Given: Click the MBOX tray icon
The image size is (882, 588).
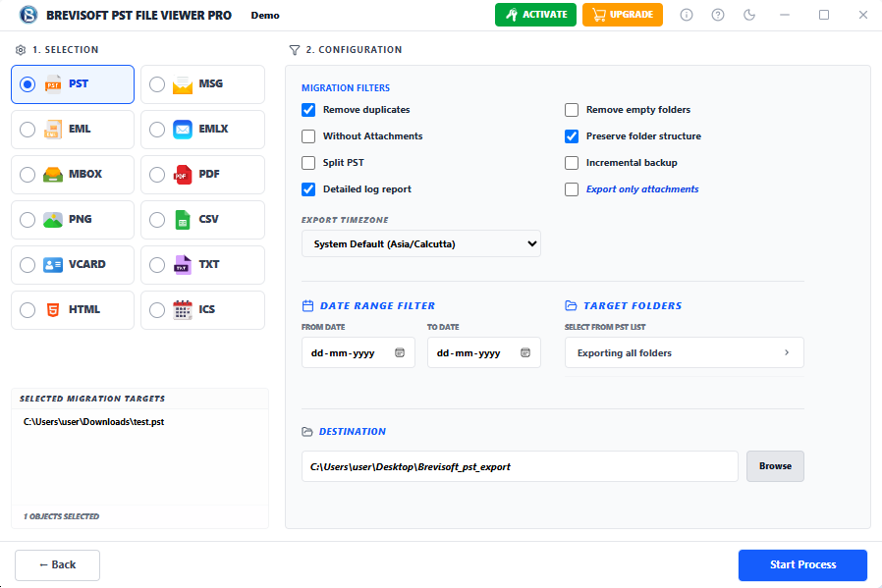Looking at the screenshot, I should (x=53, y=175).
